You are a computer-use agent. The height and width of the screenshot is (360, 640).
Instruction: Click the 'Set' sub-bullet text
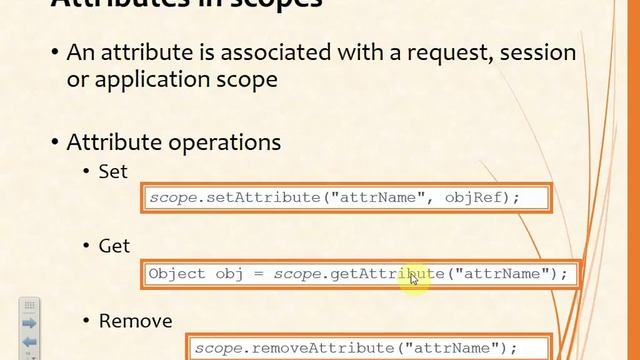point(113,171)
